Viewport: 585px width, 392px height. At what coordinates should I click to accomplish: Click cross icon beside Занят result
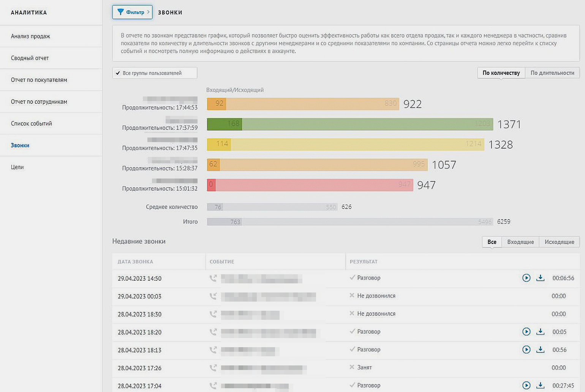click(352, 367)
